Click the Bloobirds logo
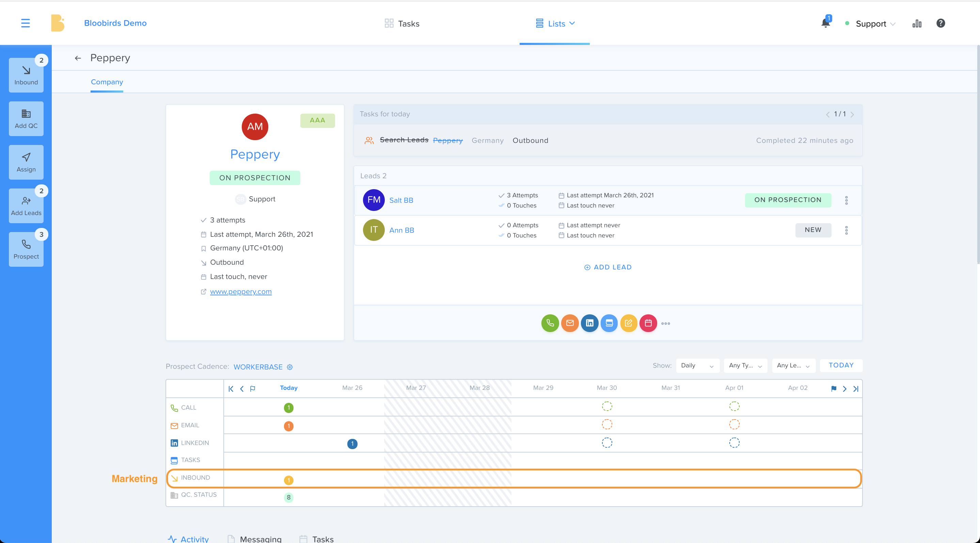This screenshot has height=543, width=980. pos(58,23)
